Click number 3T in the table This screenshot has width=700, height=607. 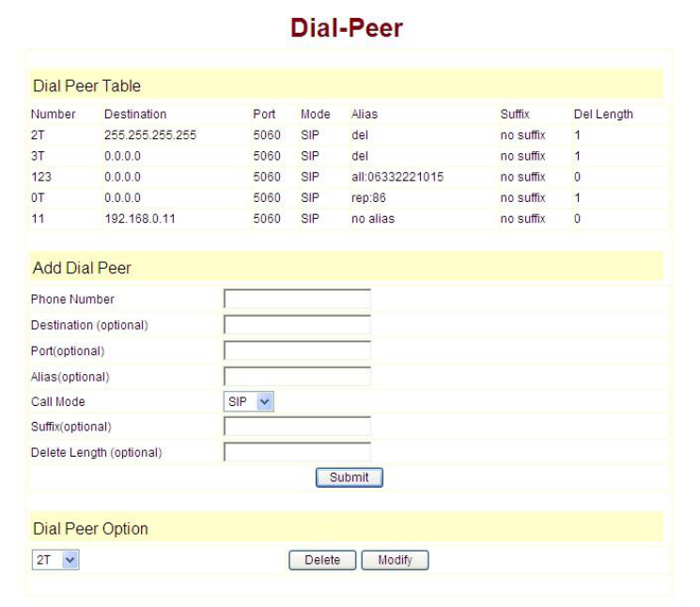pyautogui.click(x=38, y=156)
